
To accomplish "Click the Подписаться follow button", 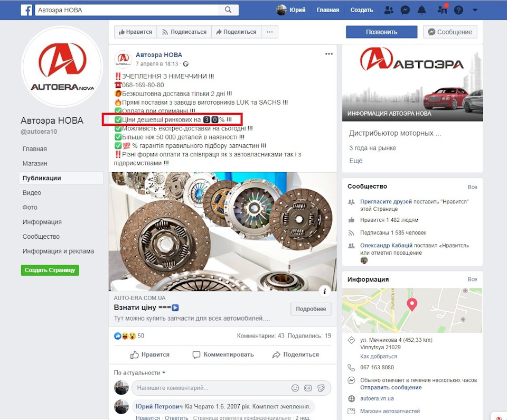I will [x=184, y=32].
